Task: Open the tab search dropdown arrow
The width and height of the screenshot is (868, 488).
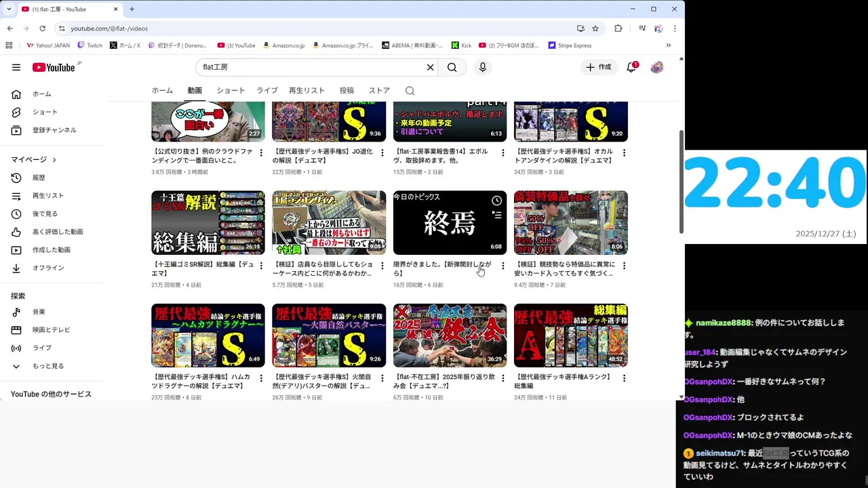Action: point(9,9)
